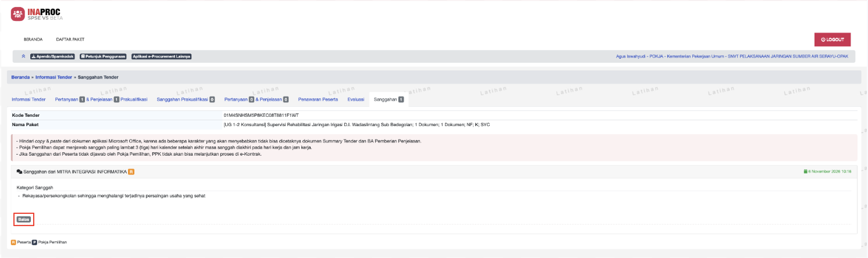Click the green calendar icon by date
The width and height of the screenshot is (868, 258).
[x=805, y=171]
